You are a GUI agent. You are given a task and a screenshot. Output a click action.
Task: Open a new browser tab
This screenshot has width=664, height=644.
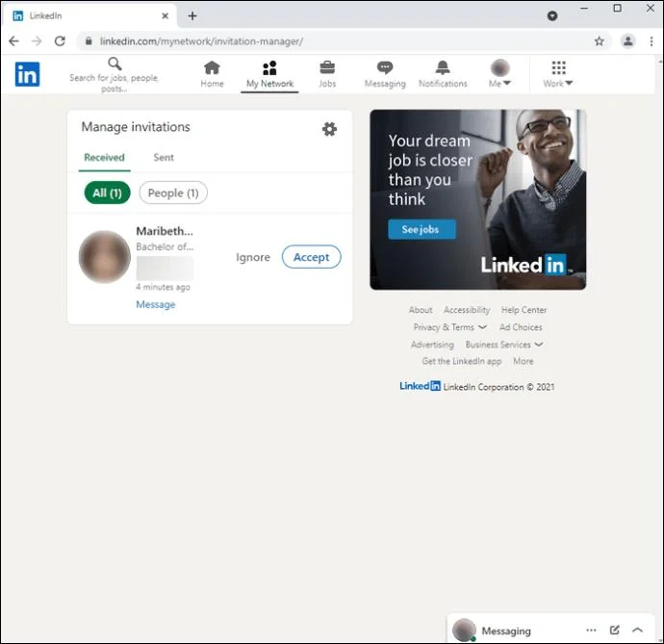point(192,16)
